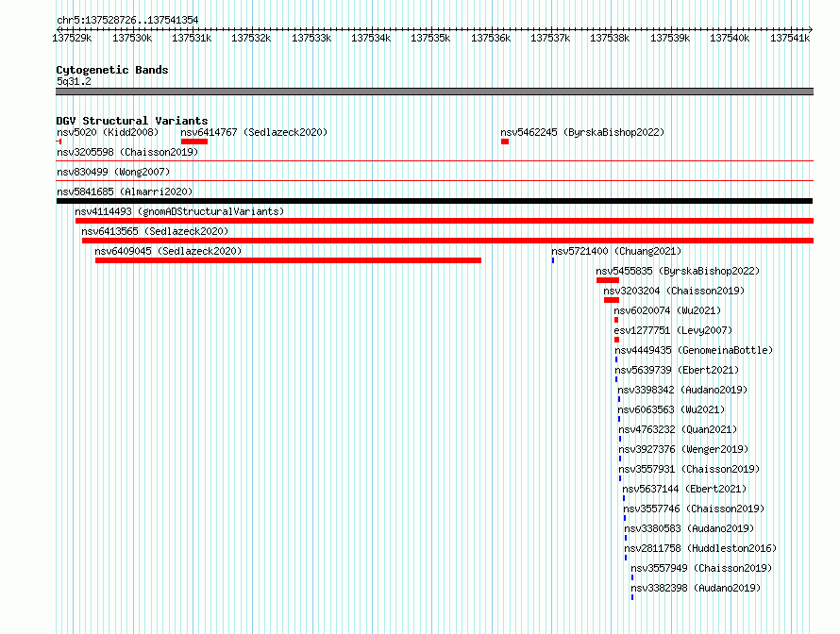This screenshot has width=840, height=634.
Task: Open nsv5639739 (Ebert2021) variant
Action: (677, 370)
